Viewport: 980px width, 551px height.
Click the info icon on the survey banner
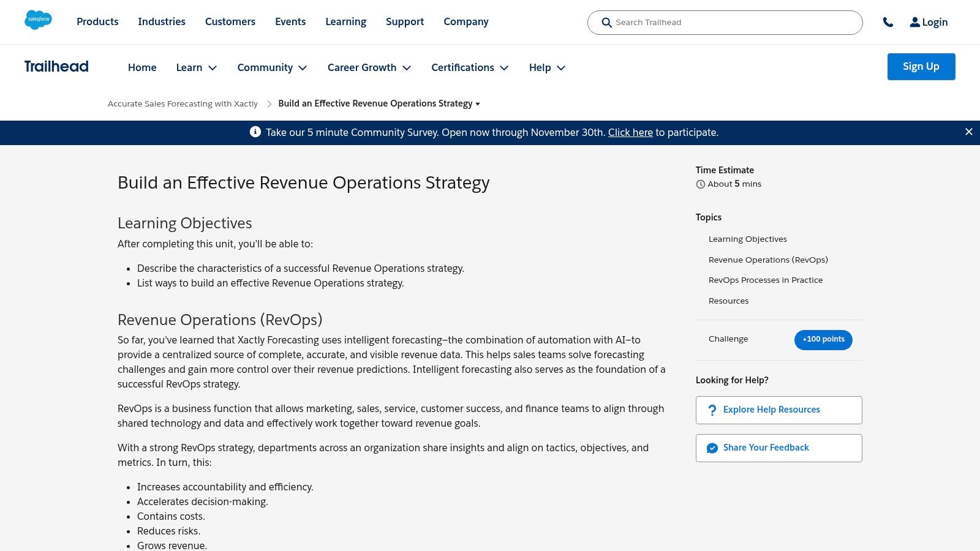pyautogui.click(x=255, y=132)
